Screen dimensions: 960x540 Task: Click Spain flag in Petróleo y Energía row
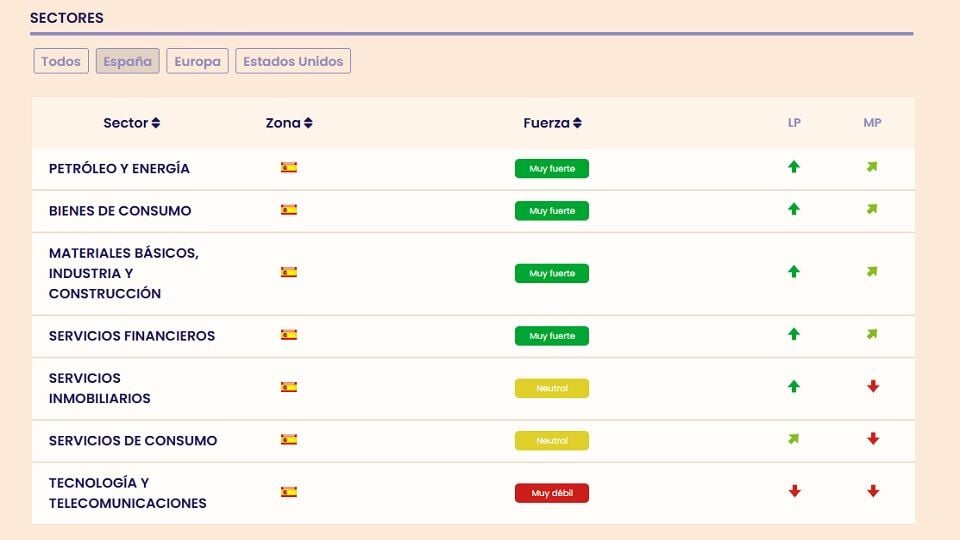289,168
